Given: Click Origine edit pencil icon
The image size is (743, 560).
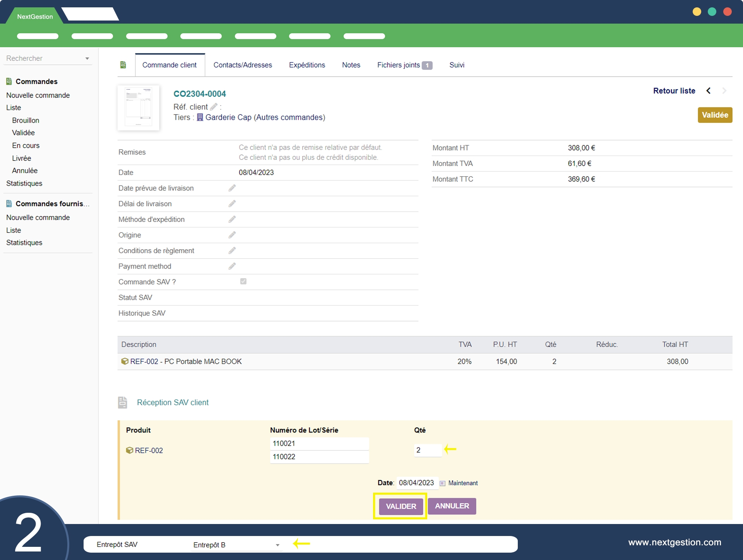Looking at the screenshot, I should [232, 235].
